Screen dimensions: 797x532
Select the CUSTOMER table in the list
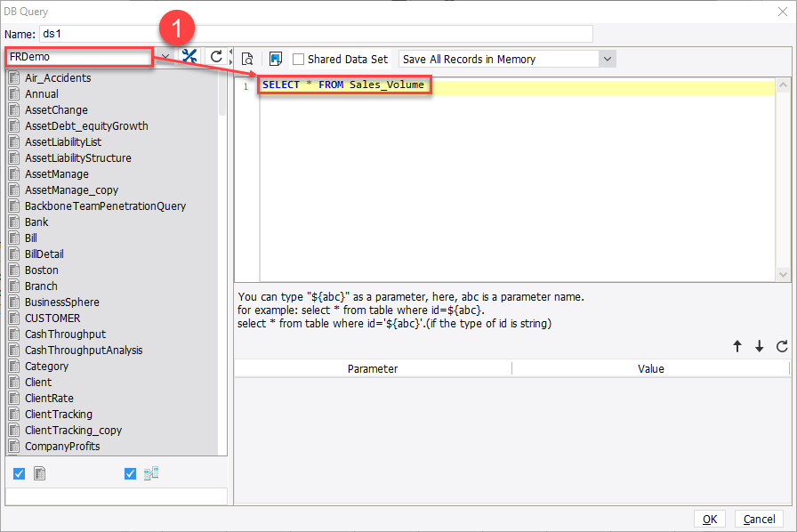[x=52, y=318]
